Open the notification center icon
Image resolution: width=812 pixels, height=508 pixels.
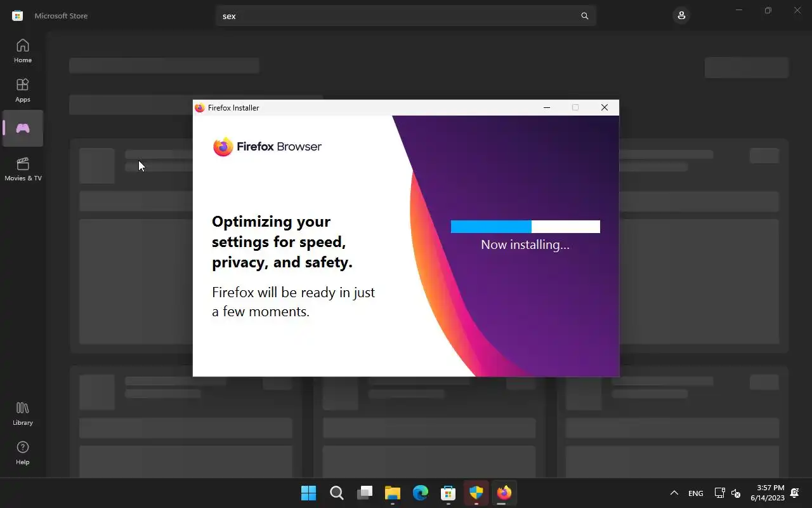point(795,493)
